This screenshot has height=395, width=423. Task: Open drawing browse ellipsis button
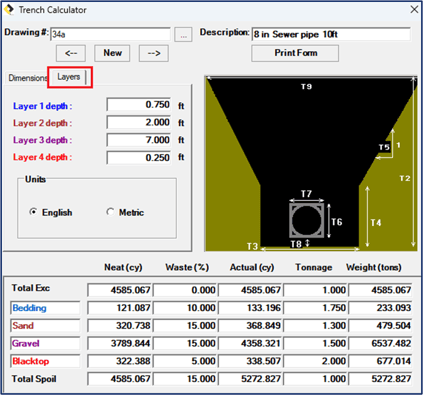coord(183,35)
